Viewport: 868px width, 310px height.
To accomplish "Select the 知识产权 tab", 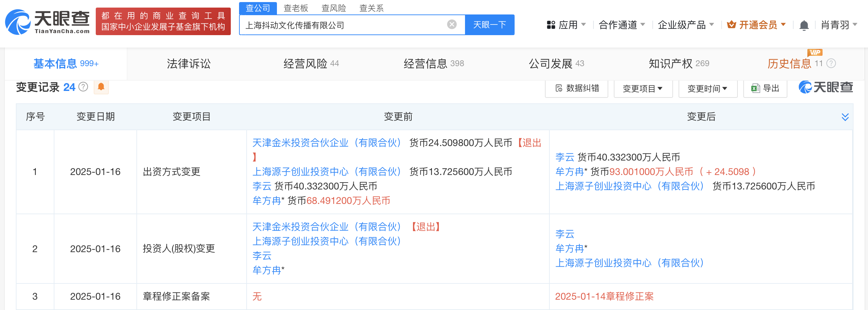I will pyautogui.click(x=679, y=64).
